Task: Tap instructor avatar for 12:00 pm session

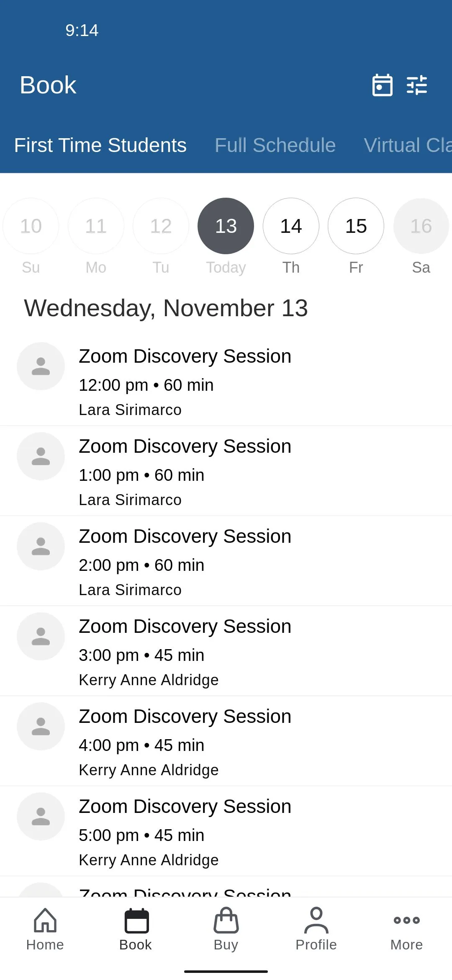Action: pos(41,366)
